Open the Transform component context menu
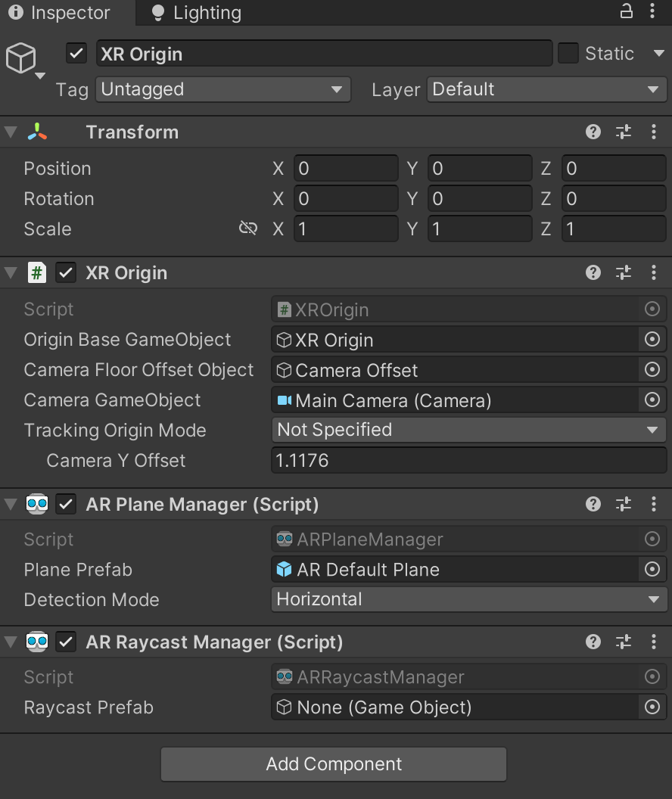The width and height of the screenshot is (672, 799). [x=654, y=132]
